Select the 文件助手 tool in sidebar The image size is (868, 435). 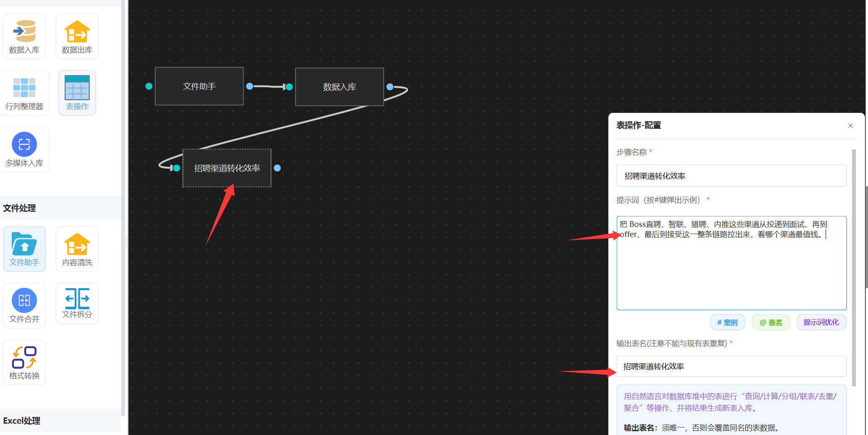24,249
